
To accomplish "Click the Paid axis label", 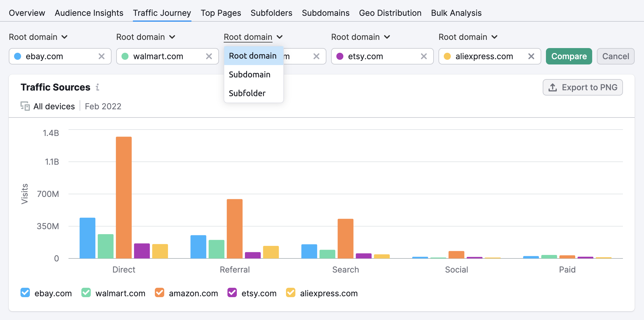I will 567,270.
